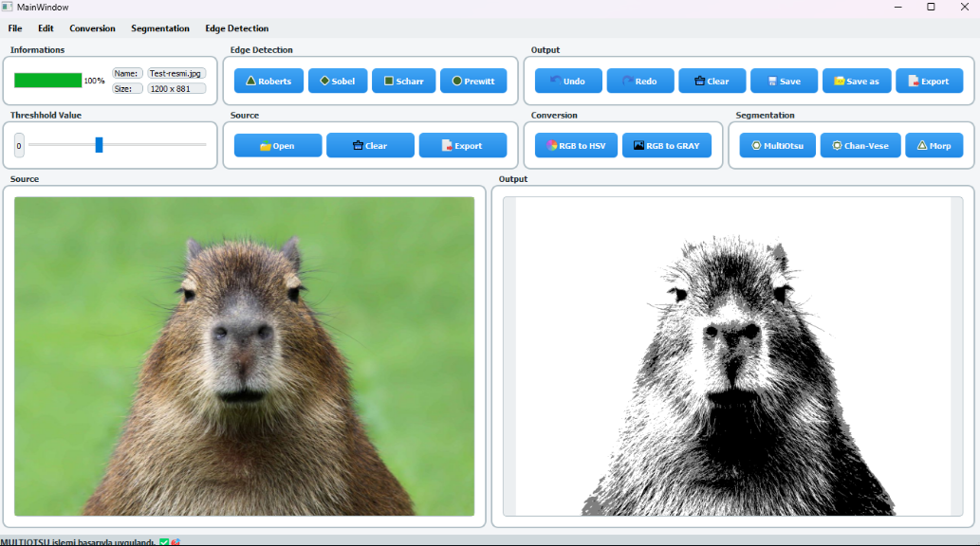Click the Test-resmi.jpg name field
Screen dimensions: 980x546
(176, 73)
